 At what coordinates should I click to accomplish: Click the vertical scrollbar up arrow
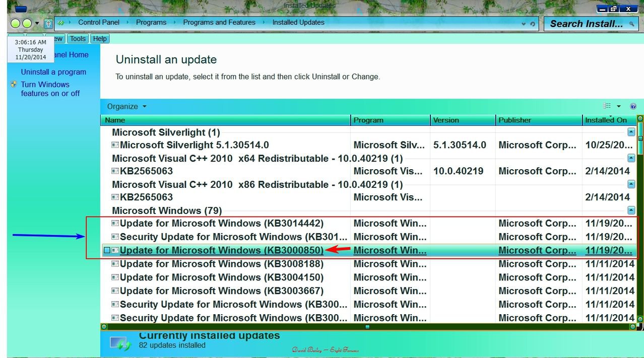coord(640,119)
